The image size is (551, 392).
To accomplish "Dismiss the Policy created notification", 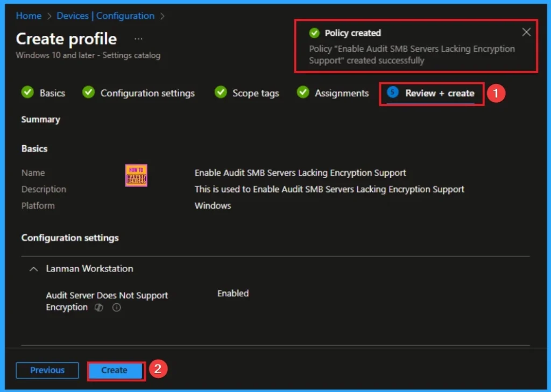I will tap(526, 32).
